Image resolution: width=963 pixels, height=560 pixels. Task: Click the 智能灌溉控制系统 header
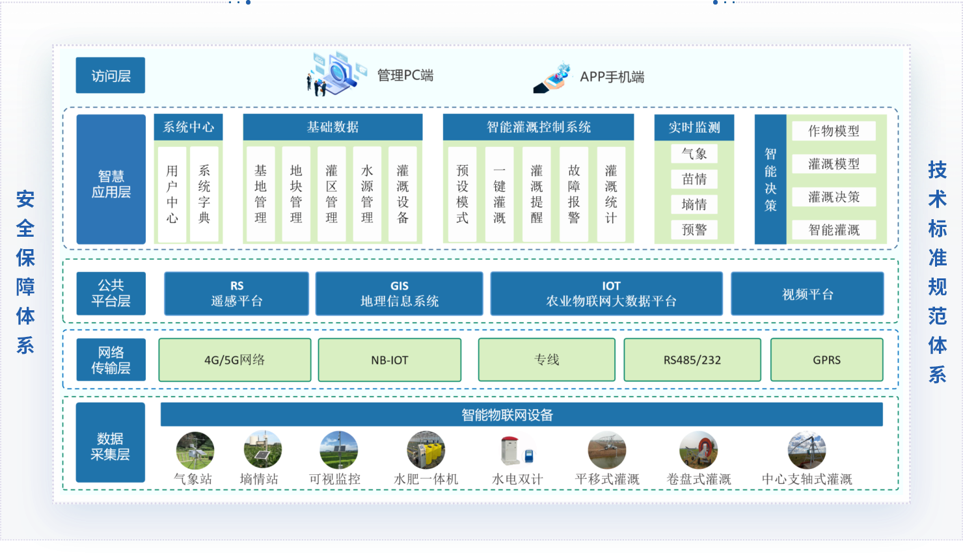tap(538, 127)
